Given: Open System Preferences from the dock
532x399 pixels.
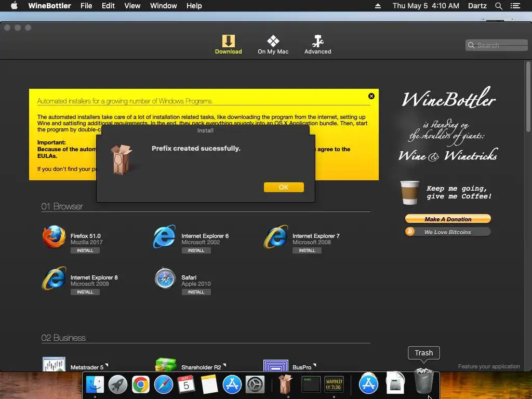Looking at the screenshot, I should [255, 384].
